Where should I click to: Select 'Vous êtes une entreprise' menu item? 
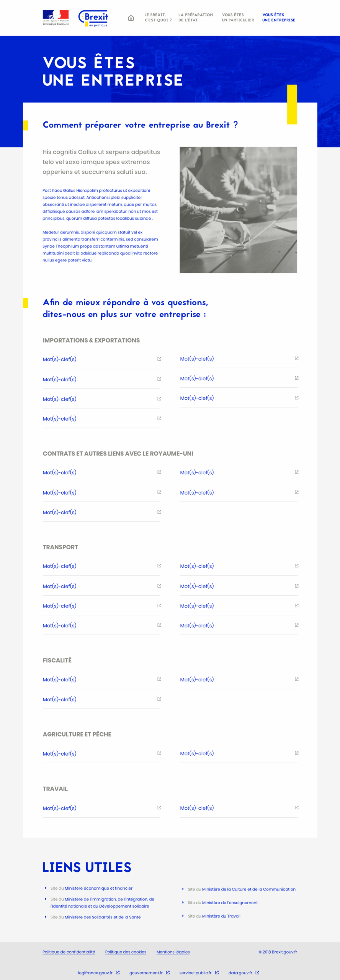(x=279, y=17)
